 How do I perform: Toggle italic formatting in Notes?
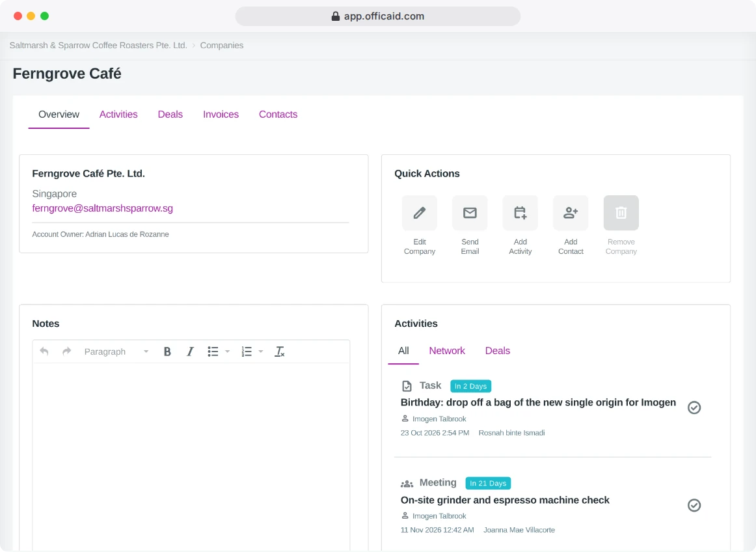tap(190, 352)
